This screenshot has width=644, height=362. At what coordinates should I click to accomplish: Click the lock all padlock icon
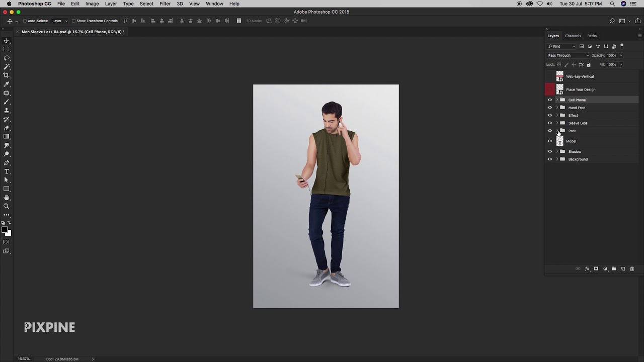589,64
